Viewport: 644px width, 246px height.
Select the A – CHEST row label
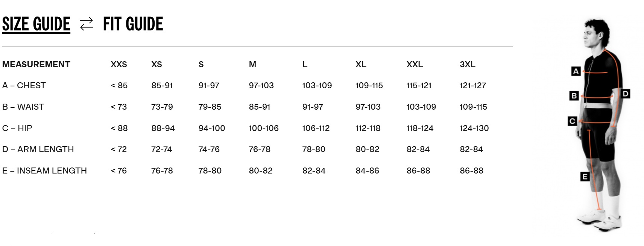coord(24,86)
